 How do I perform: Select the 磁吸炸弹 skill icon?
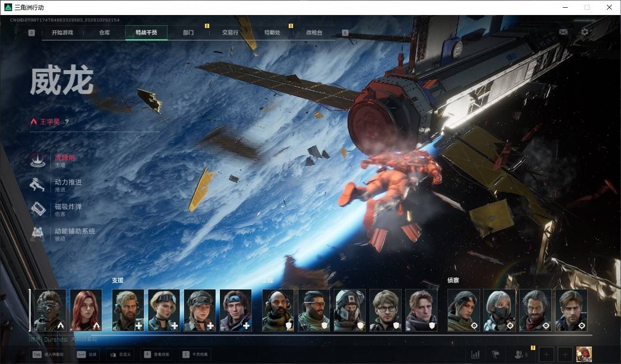coord(38,210)
